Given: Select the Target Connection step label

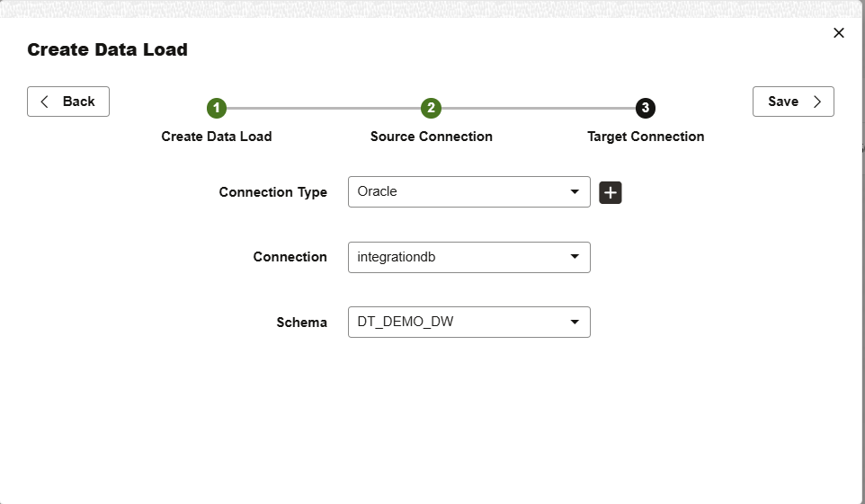Looking at the screenshot, I should [x=646, y=137].
